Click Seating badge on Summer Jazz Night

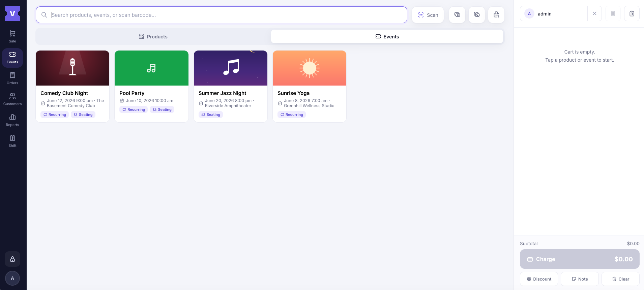(x=211, y=115)
